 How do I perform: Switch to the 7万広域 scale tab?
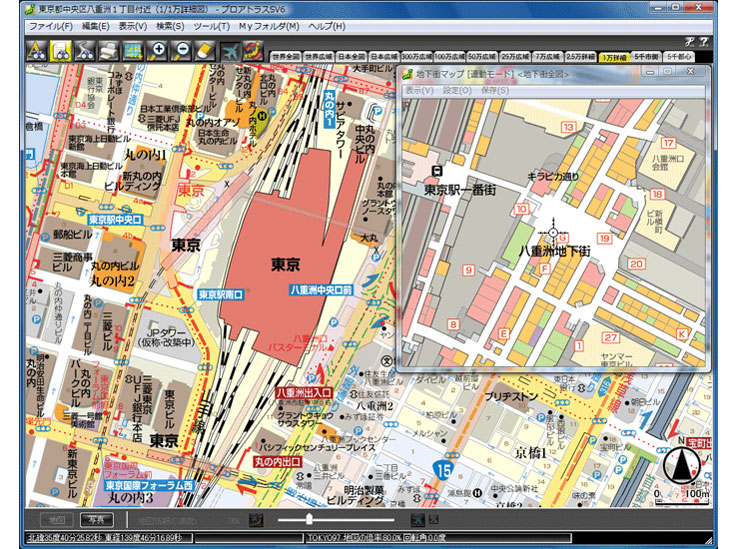tap(548, 57)
